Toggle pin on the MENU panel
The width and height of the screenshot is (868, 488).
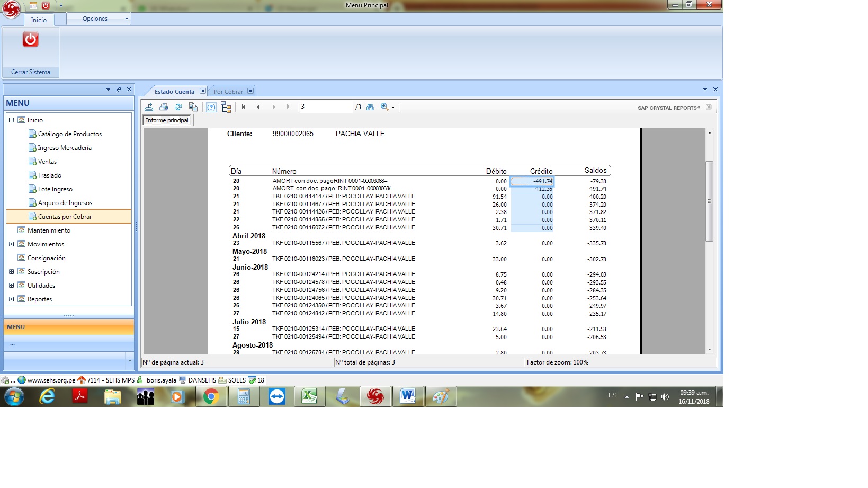coord(119,90)
